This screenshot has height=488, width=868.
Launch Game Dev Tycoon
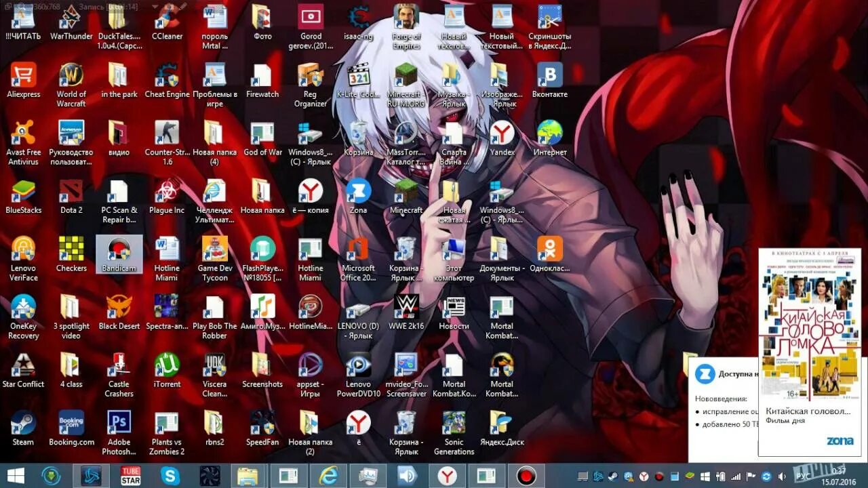pyautogui.click(x=215, y=259)
